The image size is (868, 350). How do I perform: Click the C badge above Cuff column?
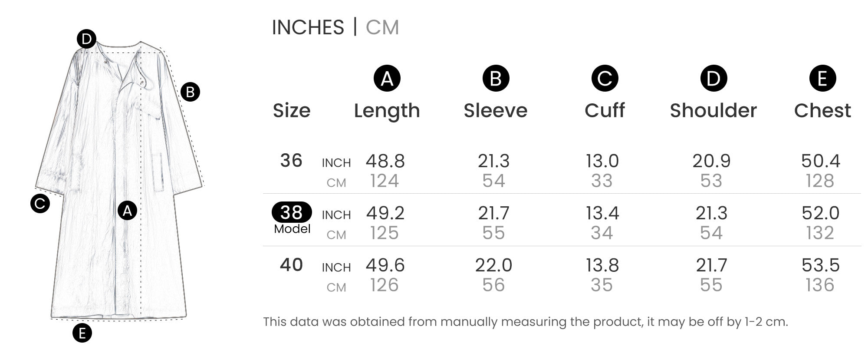tap(605, 79)
